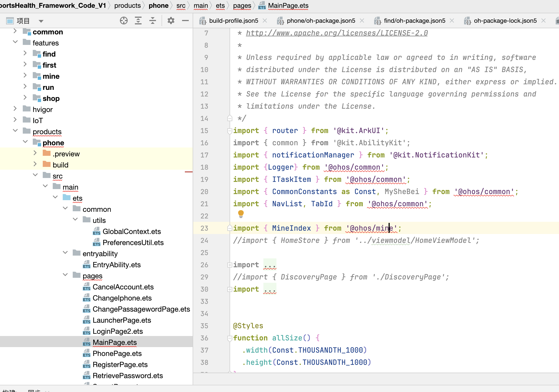Click pages in the breadcrumb path
Screen dimensions: 559x392
tap(242, 6)
